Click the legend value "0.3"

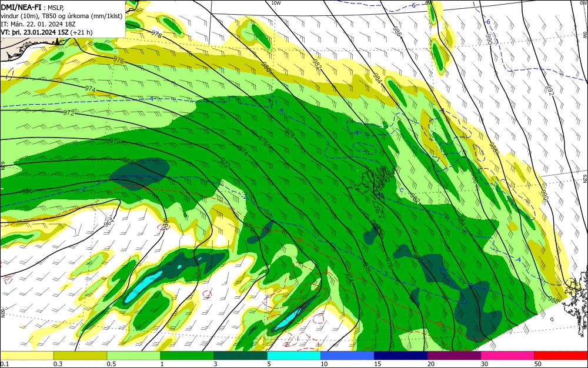click(58, 364)
